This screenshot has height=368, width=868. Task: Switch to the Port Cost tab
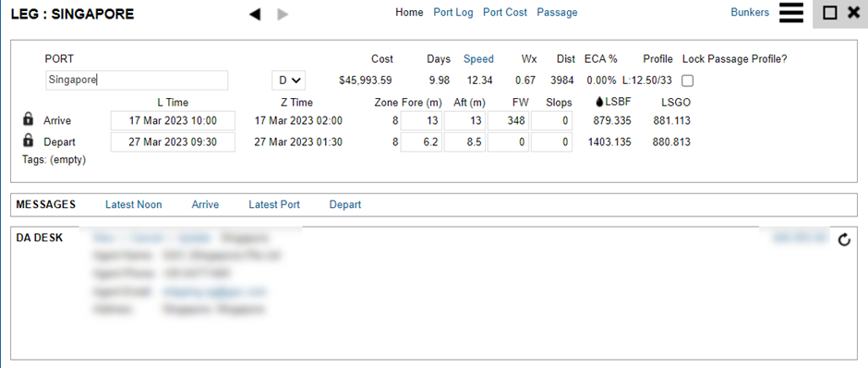pyautogui.click(x=505, y=12)
